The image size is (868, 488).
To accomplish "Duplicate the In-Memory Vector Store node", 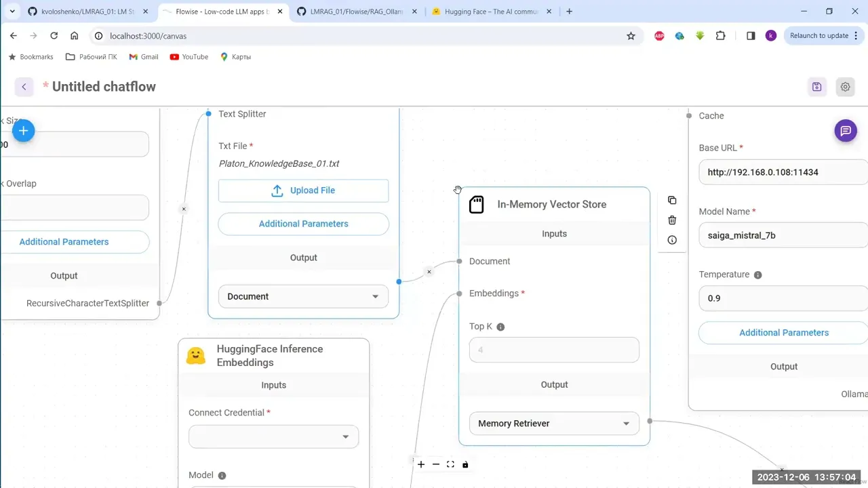I will click(672, 201).
